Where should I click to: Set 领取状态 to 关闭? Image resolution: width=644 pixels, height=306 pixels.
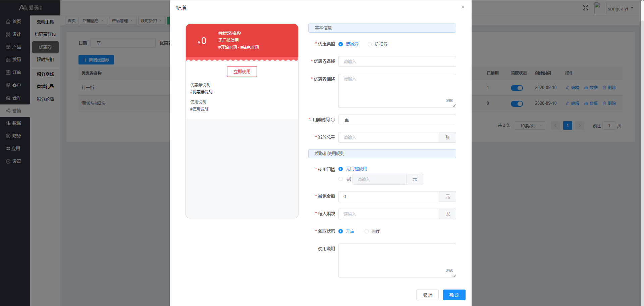[x=372, y=231]
